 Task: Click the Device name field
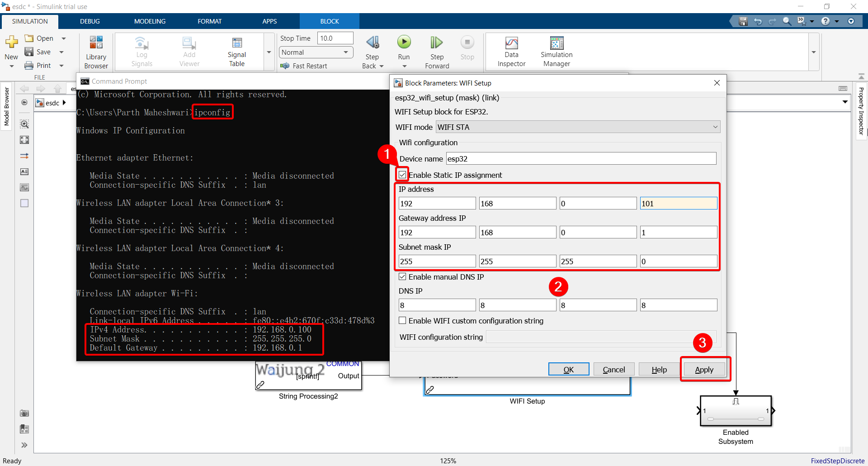coord(581,158)
